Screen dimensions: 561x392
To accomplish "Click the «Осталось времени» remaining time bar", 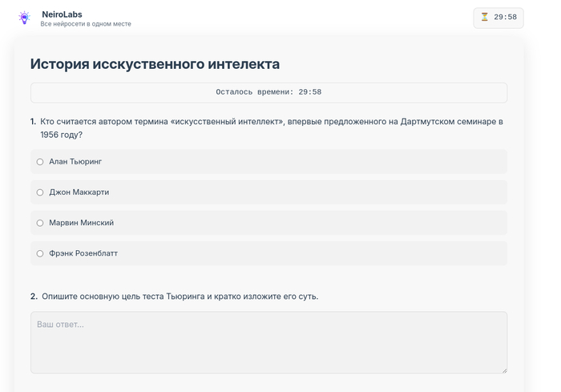I will point(268,92).
